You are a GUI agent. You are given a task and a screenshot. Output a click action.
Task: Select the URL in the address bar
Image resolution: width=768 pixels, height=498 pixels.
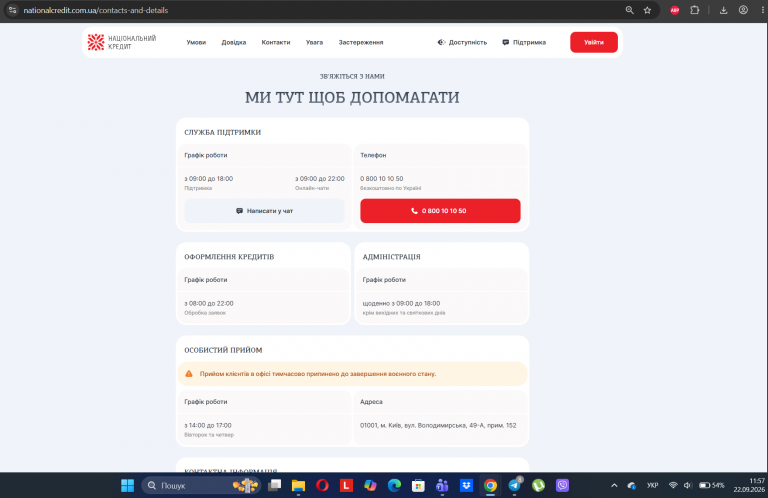pos(96,10)
